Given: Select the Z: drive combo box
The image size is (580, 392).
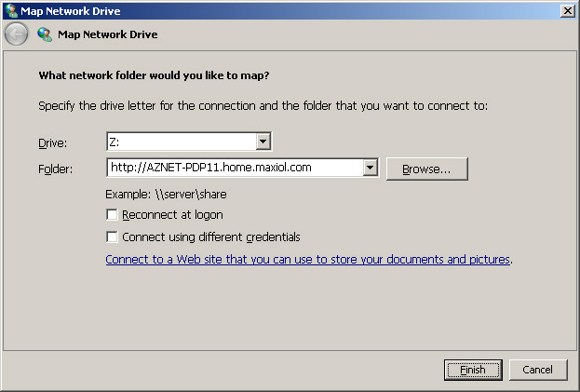Looking at the screenshot, I should pyautogui.click(x=181, y=142).
